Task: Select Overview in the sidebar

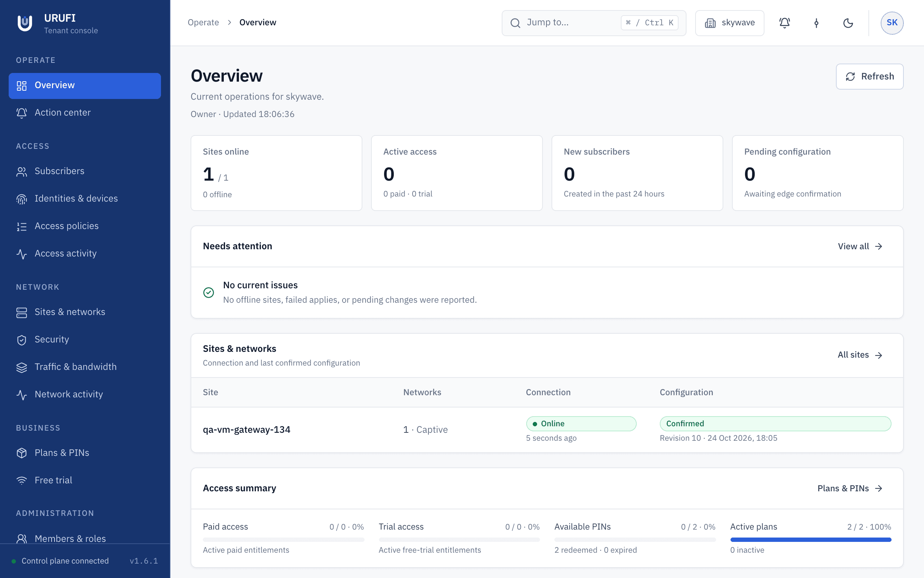Action: (x=85, y=86)
